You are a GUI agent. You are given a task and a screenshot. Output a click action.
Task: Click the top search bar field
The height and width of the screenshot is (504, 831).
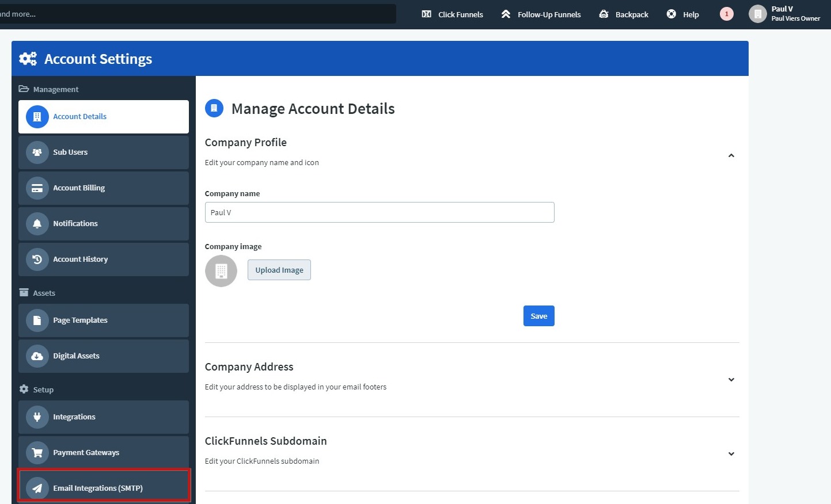click(198, 14)
